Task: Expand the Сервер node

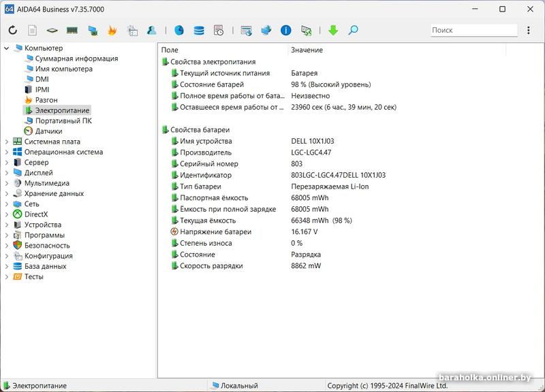Action: 7,163
